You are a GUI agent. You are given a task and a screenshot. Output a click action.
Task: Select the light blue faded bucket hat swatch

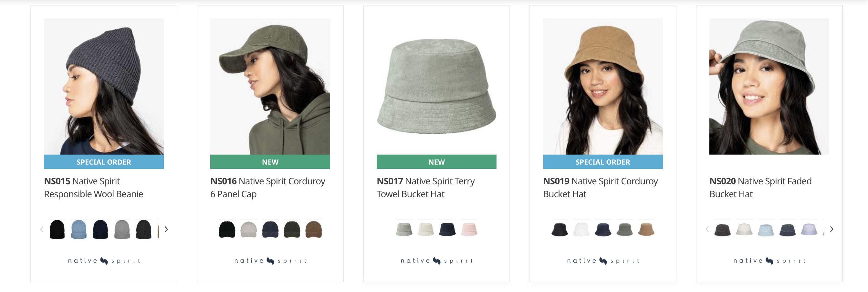point(766,230)
